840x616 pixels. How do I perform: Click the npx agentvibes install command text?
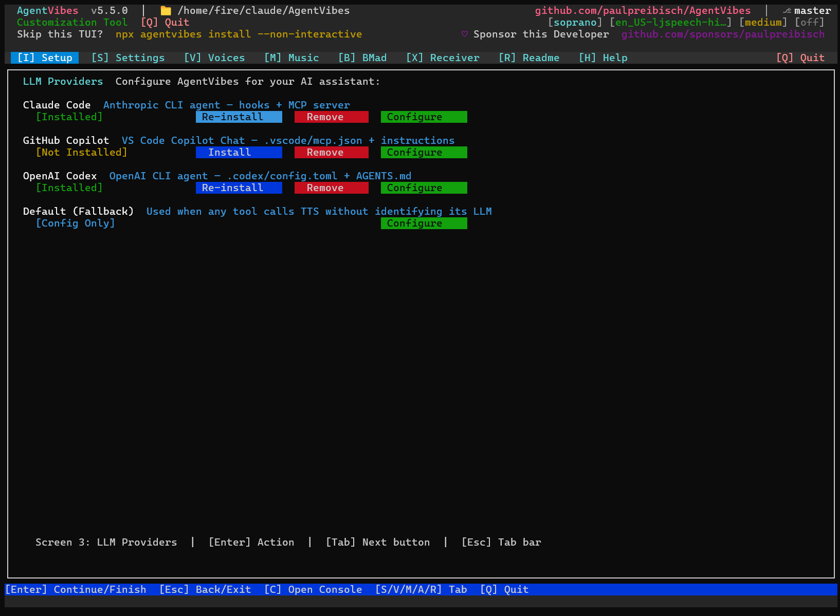point(239,34)
